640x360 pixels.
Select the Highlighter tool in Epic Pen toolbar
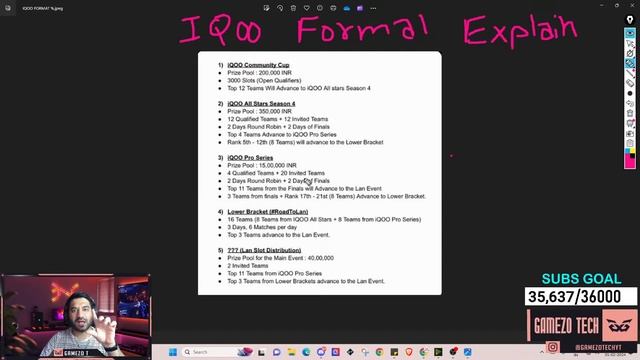click(x=630, y=63)
